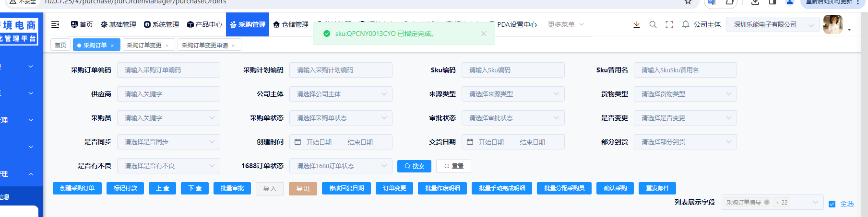Open the 系统管理 menu
The image size is (868, 217).
pos(162,24)
